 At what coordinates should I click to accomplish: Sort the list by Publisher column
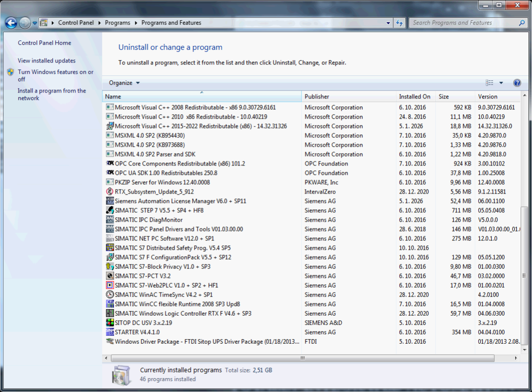coord(348,97)
